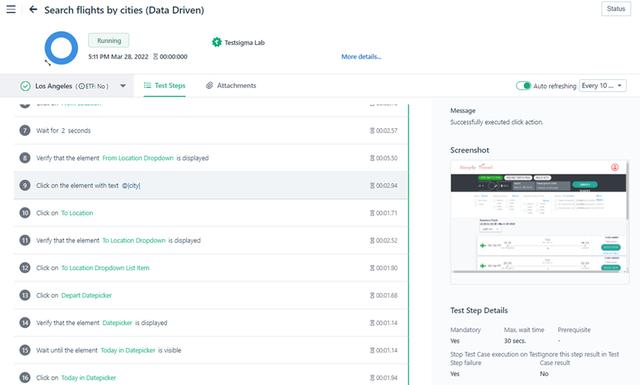
Task: Click the Test Steps list icon
Action: point(147,85)
